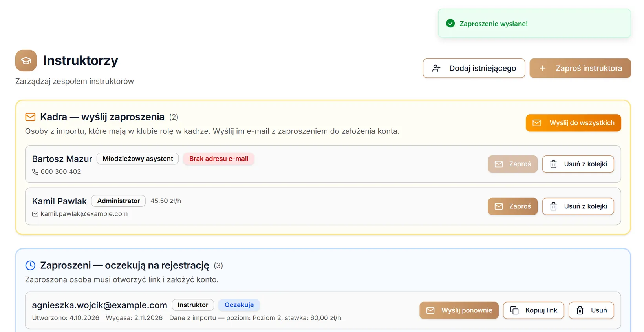Click the phone number 600 300 402

[x=61, y=171]
